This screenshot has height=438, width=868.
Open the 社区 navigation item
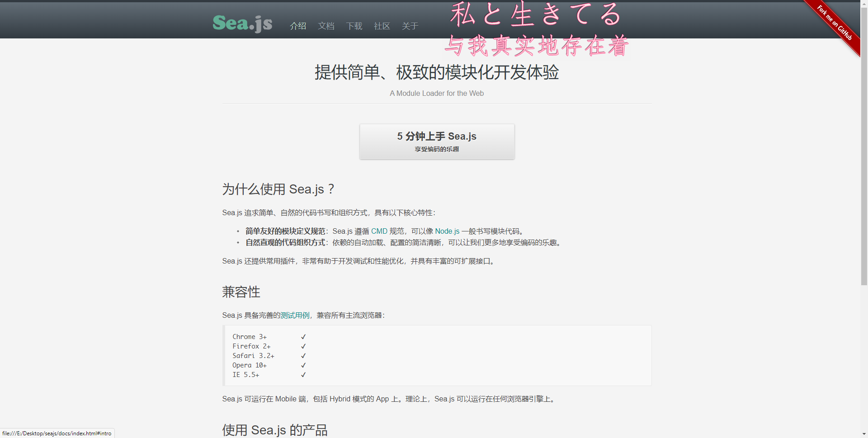click(382, 26)
